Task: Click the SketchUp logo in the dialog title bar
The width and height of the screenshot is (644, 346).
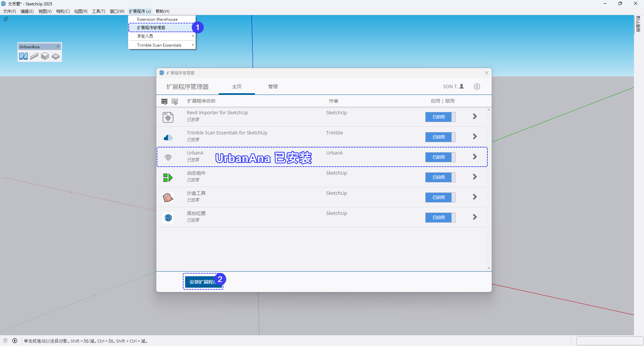Action: point(162,73)
